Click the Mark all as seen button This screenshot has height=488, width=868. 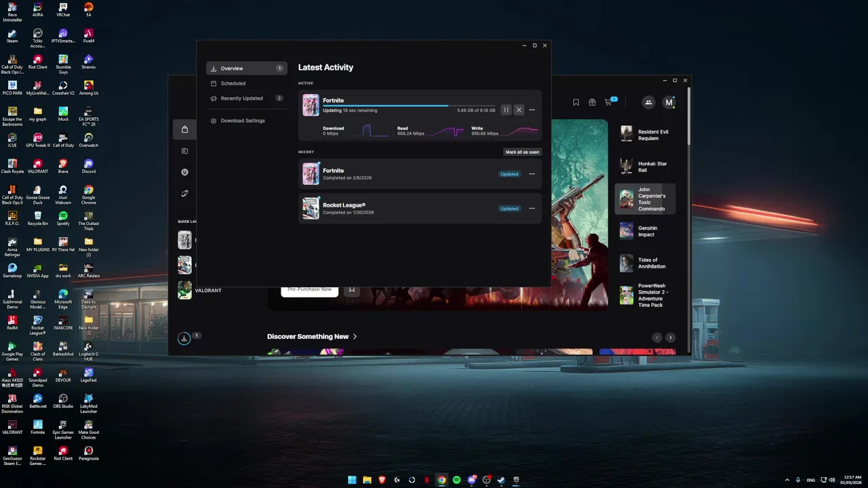coord(522,152)
